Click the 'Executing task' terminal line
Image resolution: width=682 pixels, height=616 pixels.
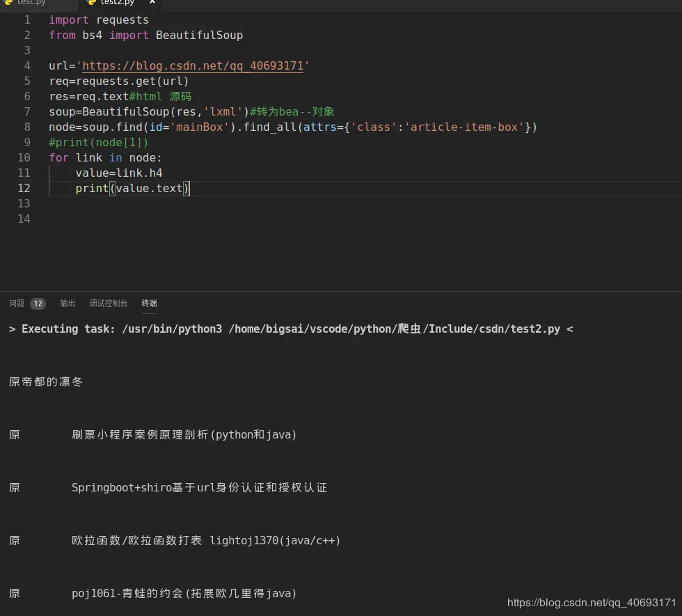[x=291, y=329]
